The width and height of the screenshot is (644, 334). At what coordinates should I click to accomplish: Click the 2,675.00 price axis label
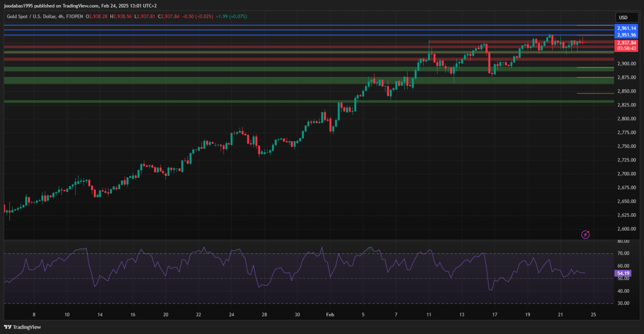point(626,188)
